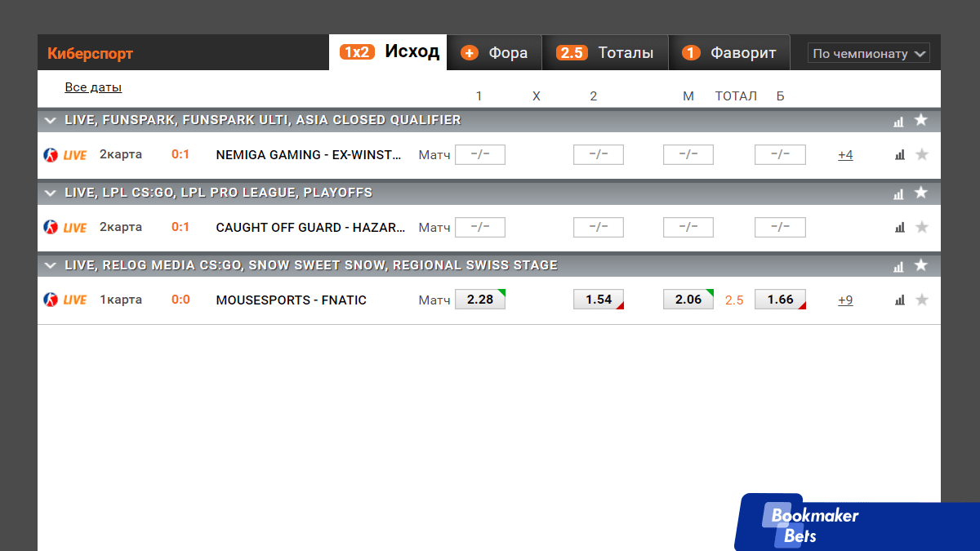Favorite the Mousesports - Fnatic match star
Viewport: 980px width, 551px height.
click(922, 300)
